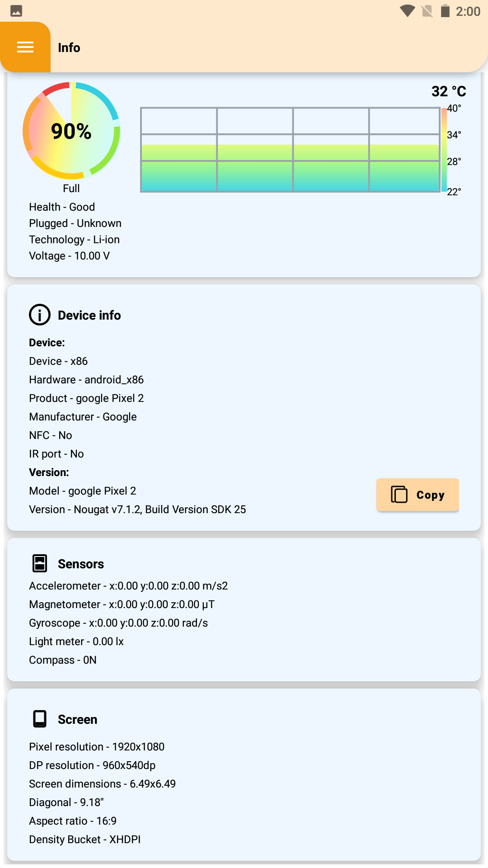The height and width of the screenshot is (868, 488).
Task: Select the Version Nougat v7.1.2 line
Action: pyautogui.click(x=137, y=509)
